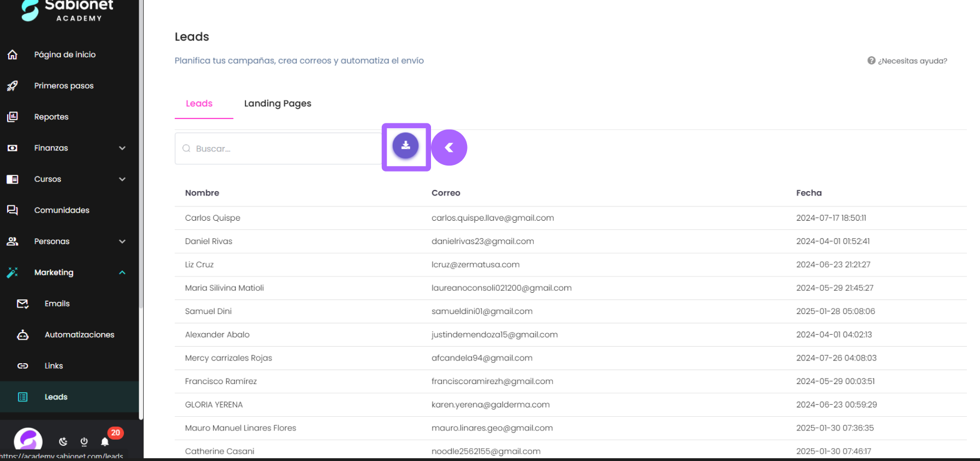This screenshot has width=980, height=461.
Task: Expand the Finanzas menu chevron
Action: tap(122, 148)
